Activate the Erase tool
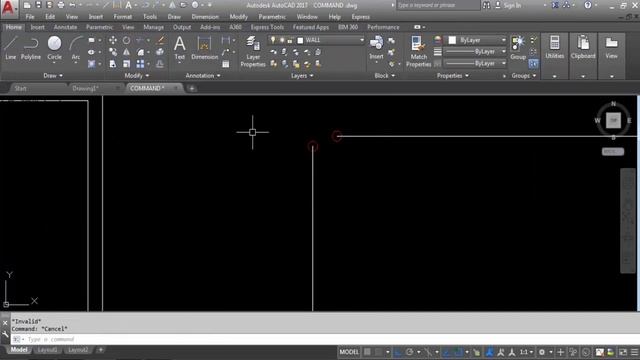This screenshot has height=360, width=640. [160, 40]
